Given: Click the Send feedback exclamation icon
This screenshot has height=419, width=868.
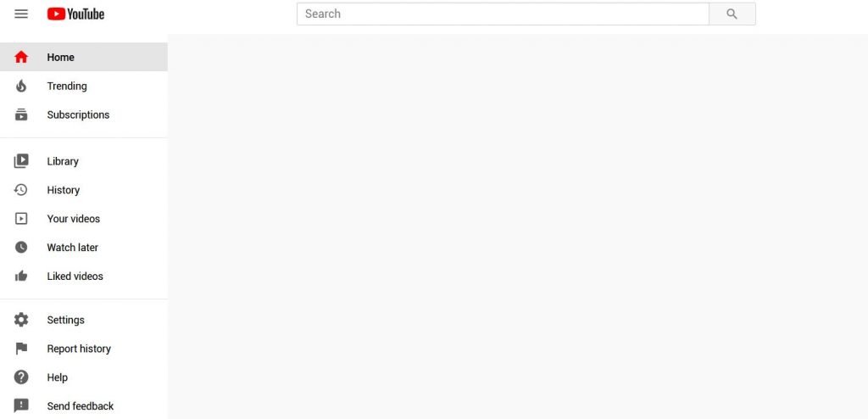Looking at the screenshot, I should click(x=21, y=406).
